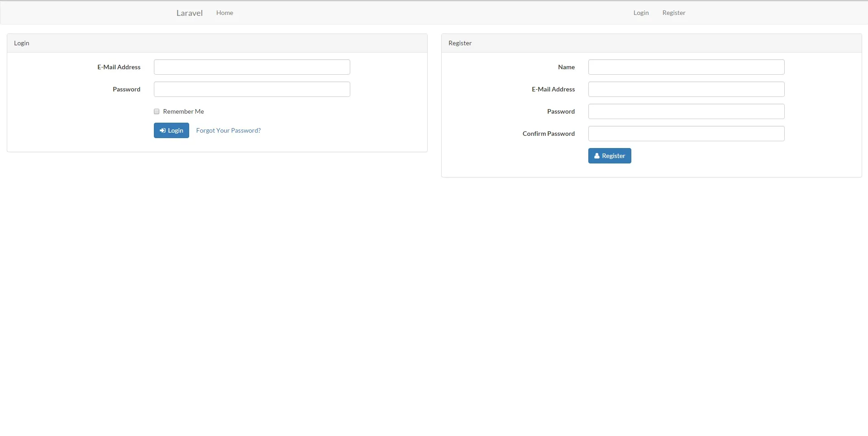The width and height of the screenshot is (868, 436).
Task: Click the Confirm Password label
Action: (548, 134)
